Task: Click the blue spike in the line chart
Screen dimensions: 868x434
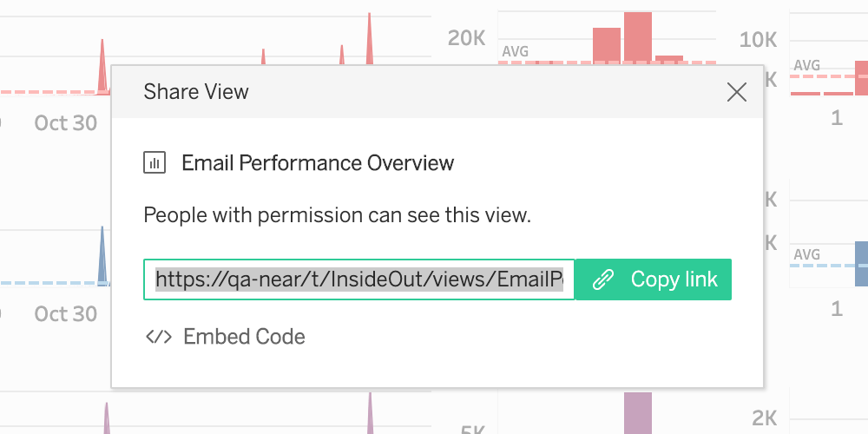Action: click(102, 253)
